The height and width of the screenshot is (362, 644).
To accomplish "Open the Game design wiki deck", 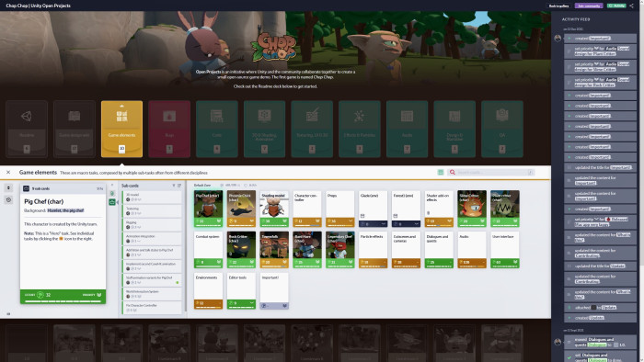I will click(75, 129).
